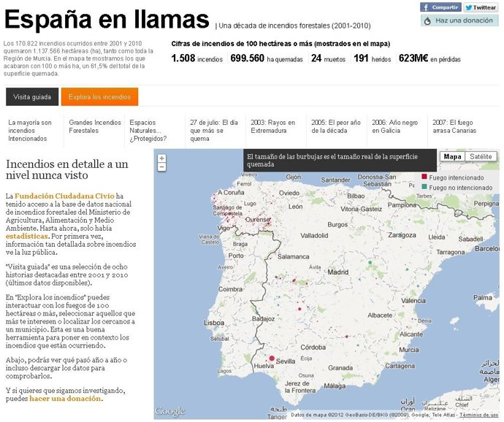The image size is (504, 422).
Task: Click the heading Incendios en detalle a un nivel nunca visto
Action: pyautogui.click(x=67, y=169)
